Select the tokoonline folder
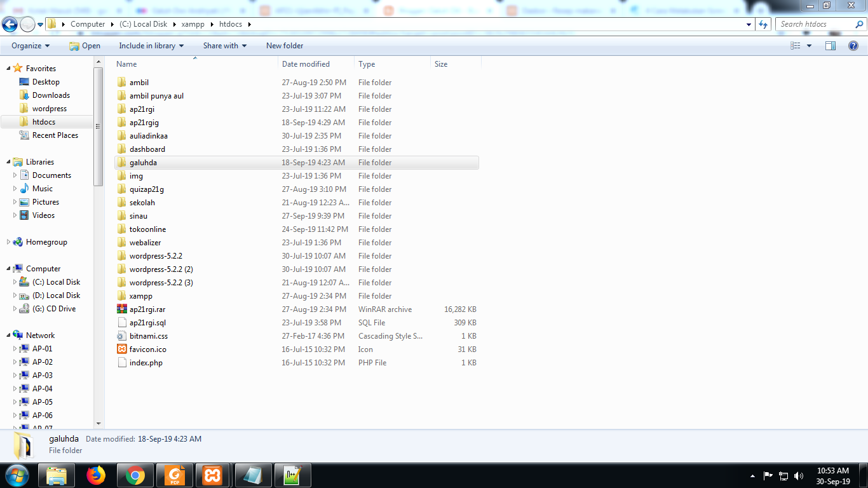 [296, 229]
